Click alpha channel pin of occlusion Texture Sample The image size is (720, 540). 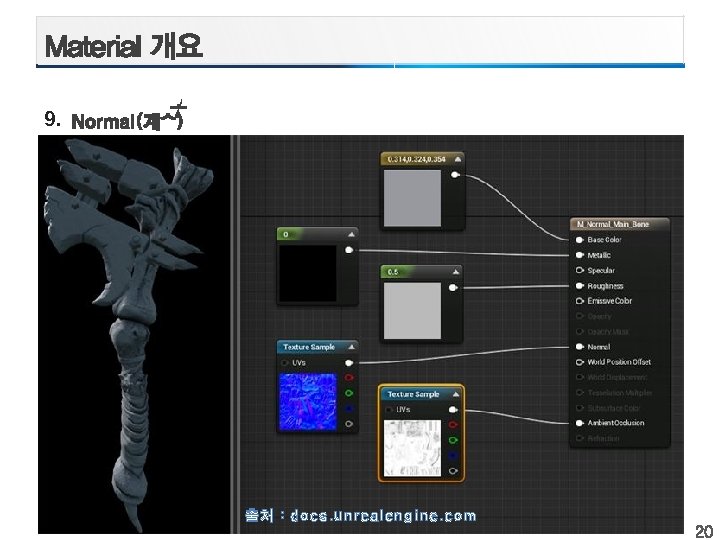453,471
